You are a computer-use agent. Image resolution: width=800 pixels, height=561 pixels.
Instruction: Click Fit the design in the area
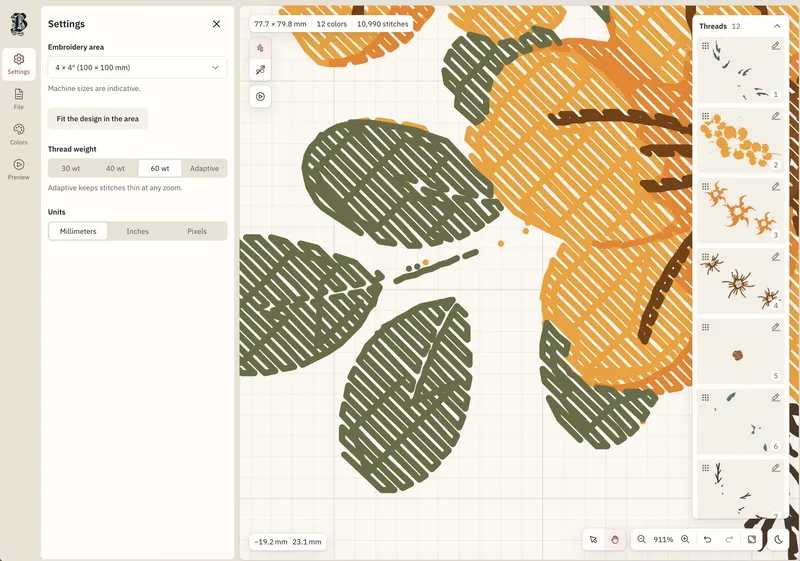97,119
